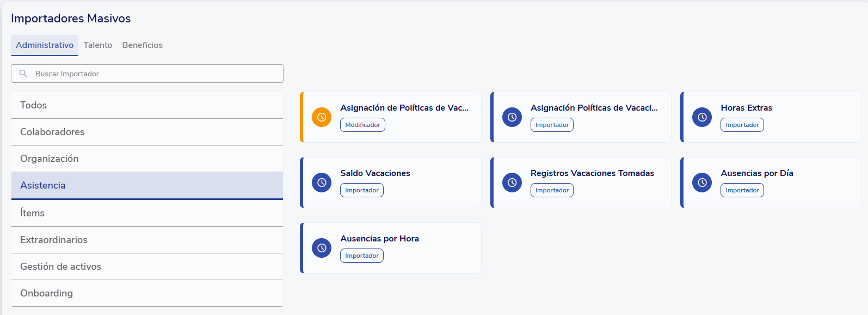Open the Organización category
Screen dimensions: 868x315
147,159
